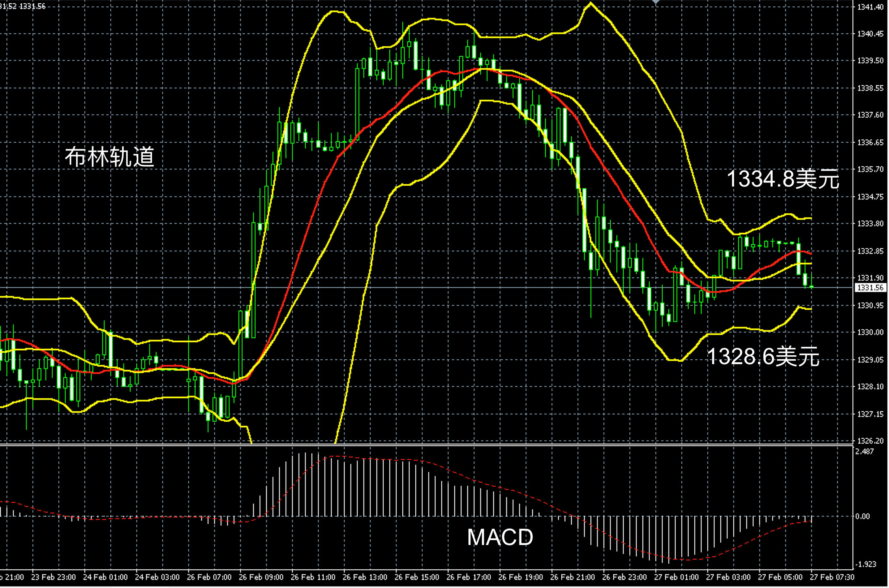Image resolution: width=889 pixels, height=588 pixels.
Task: Click 1330.00 on the price scale
Action: click(870, 332)
